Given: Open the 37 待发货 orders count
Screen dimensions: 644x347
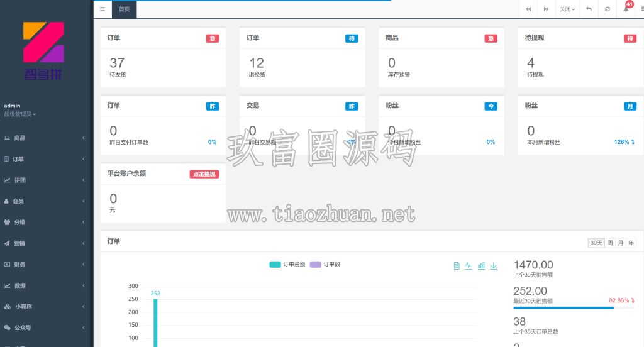Looking at the screenshot, I should pos(117,63).
